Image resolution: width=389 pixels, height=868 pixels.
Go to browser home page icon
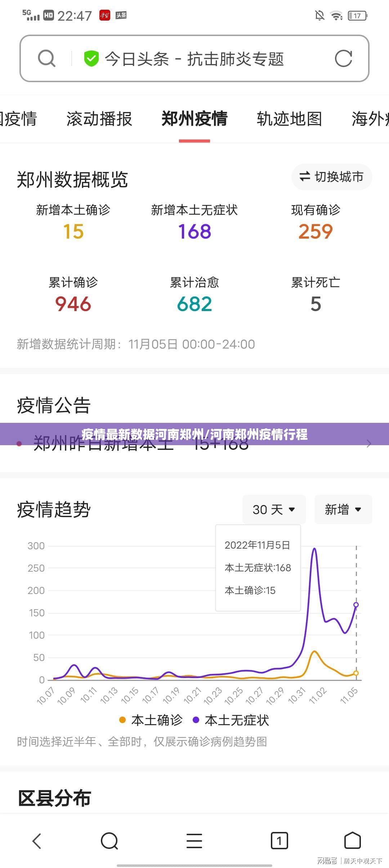(x=352, y=841)
